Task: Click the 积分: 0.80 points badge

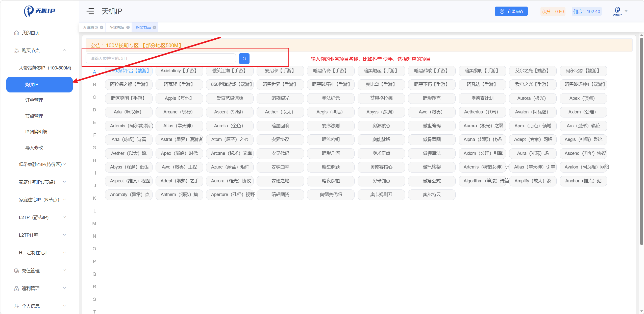Action: click(x=553, y=12)
